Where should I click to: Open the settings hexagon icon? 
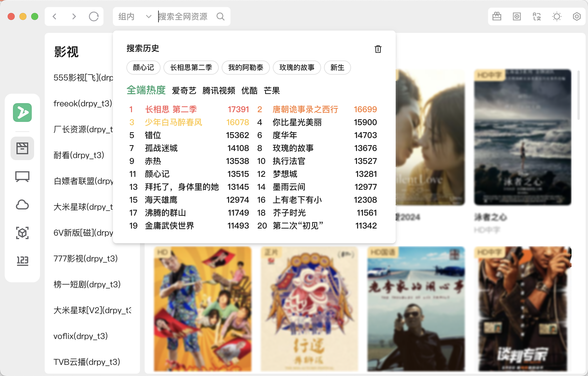coord(577,16)
